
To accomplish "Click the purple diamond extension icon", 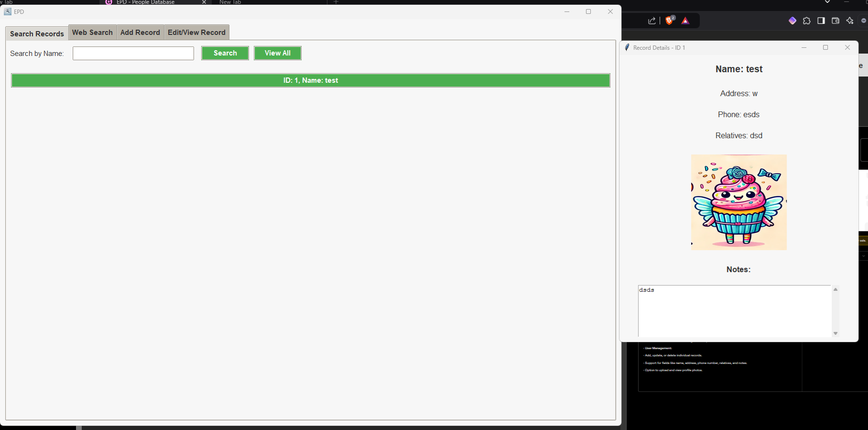I will pos(792,21).
